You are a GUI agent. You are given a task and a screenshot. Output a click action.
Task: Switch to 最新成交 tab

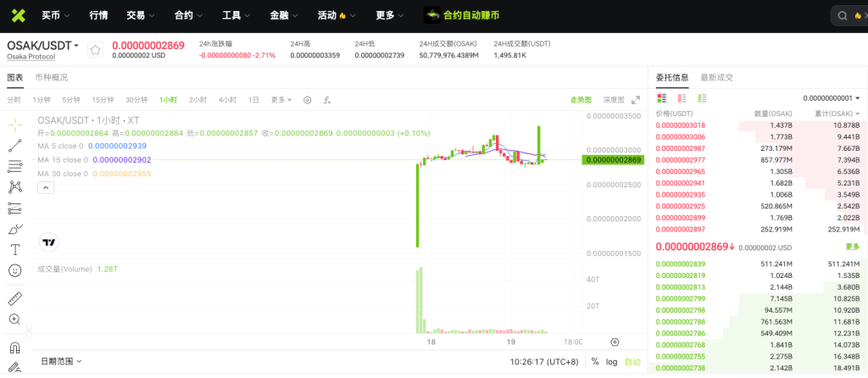(x=716, y=77)
